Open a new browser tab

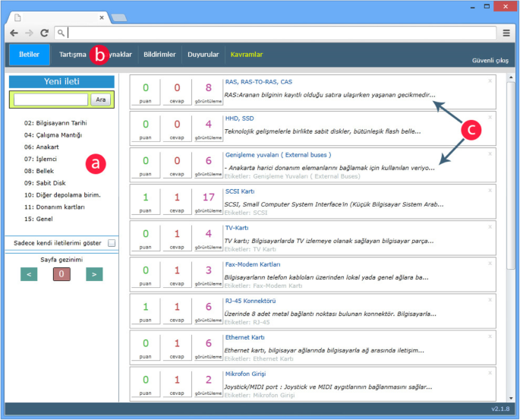118,17
